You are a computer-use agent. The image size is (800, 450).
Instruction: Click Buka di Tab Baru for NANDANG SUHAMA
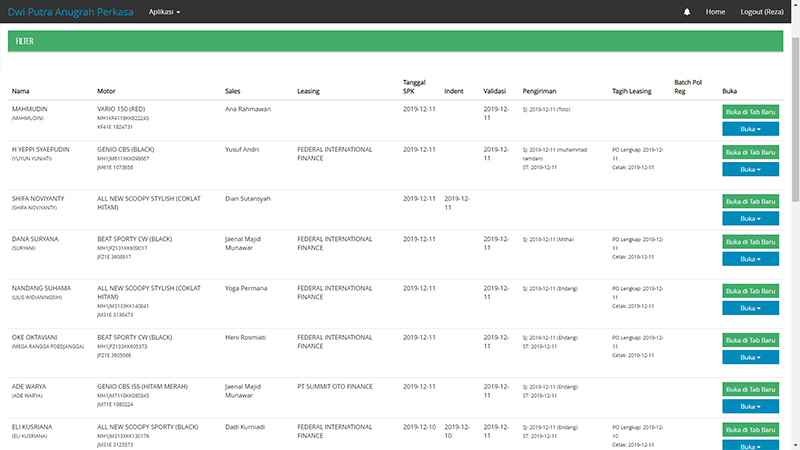751,291
